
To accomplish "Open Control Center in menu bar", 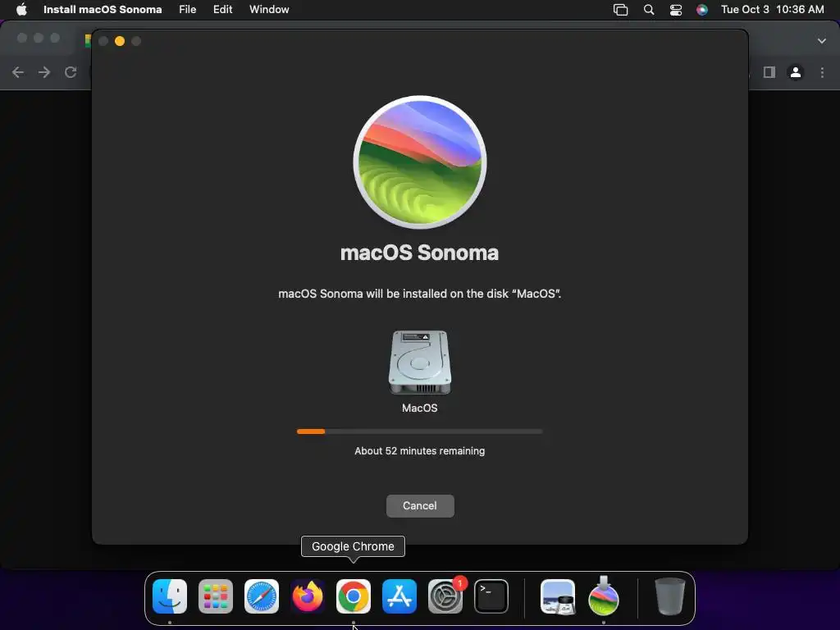I will [x=676, y=10].
